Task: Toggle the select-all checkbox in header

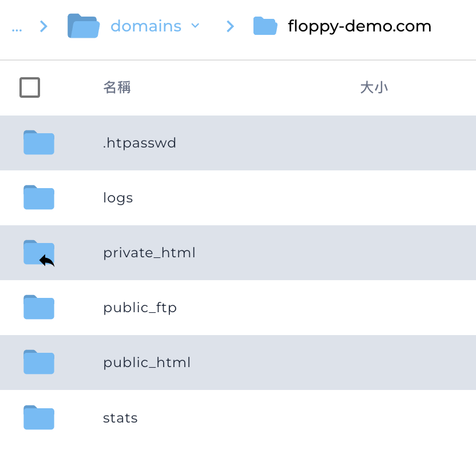Action: click(30, 87)
